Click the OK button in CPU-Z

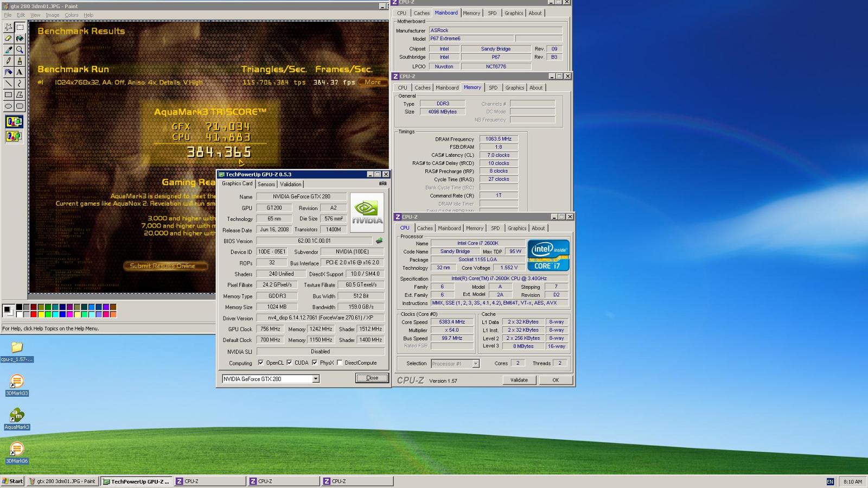[556, 380]
